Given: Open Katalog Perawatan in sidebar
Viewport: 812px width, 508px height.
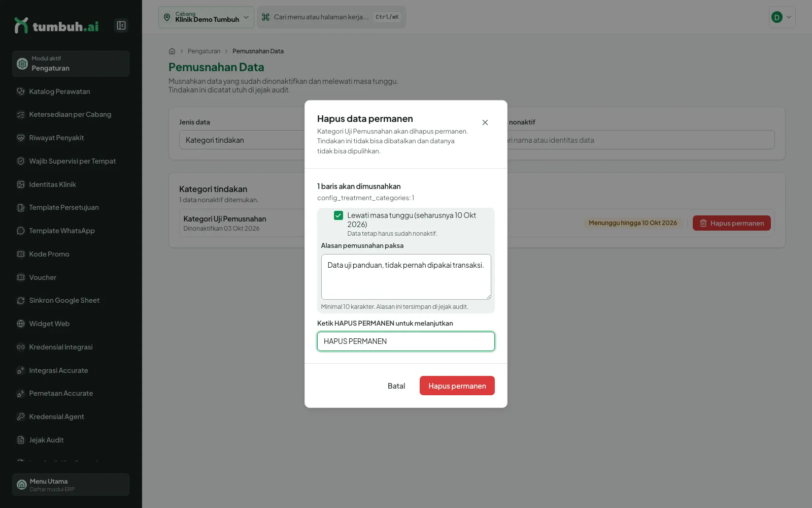Looking at the screenshot, I should pos(59,91).
